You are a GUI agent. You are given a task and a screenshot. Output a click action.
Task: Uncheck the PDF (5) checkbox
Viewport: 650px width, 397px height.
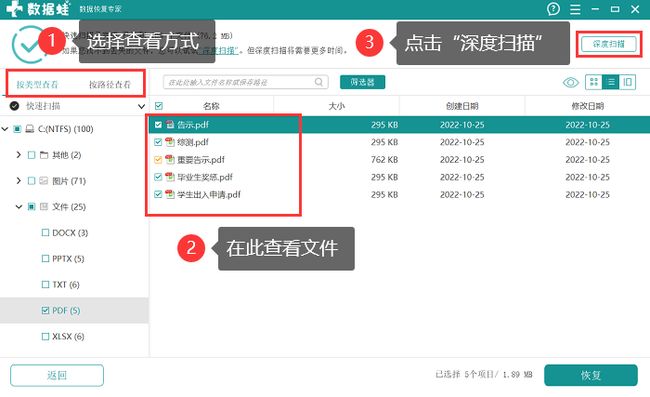coord(45,310)
